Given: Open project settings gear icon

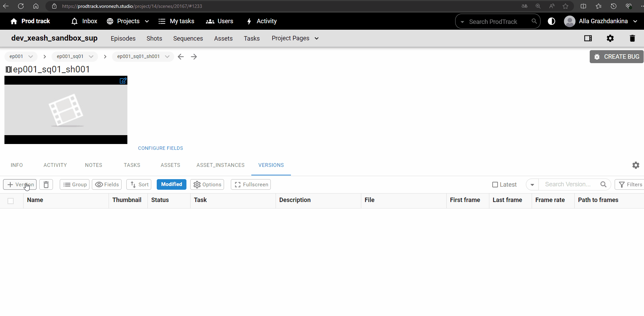Looking at the screenshot, I should point(610,38).
